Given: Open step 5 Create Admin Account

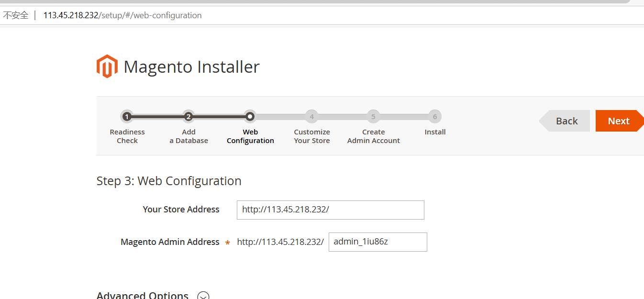Looking at the screenshot, I should (373, 116).
